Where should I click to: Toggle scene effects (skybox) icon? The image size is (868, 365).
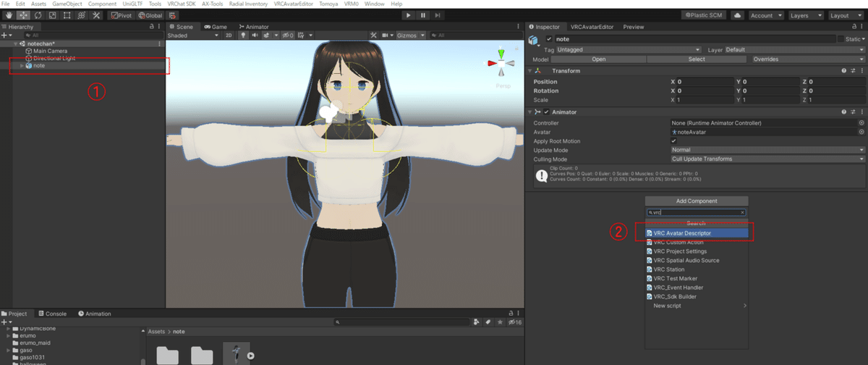(x=268, y=35)
